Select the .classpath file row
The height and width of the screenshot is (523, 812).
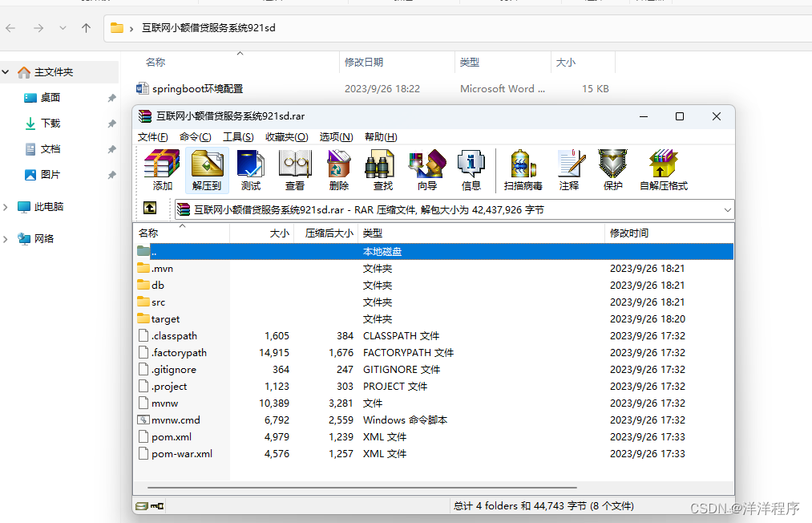(434, 336)
